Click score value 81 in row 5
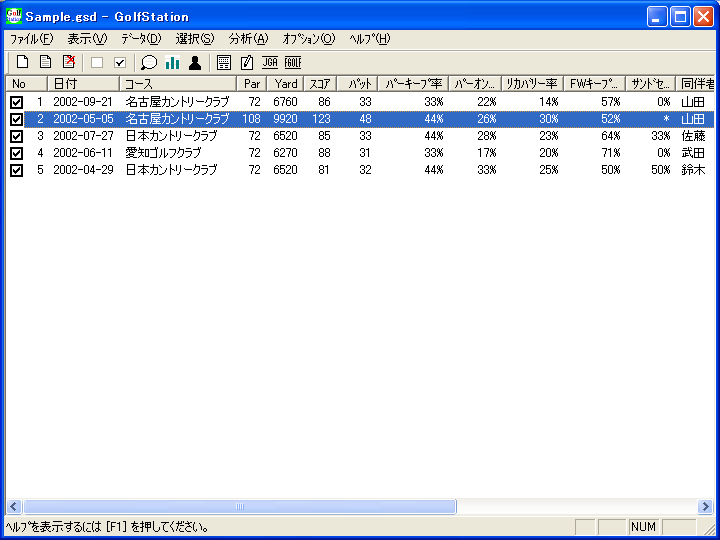 click(324, 170)
